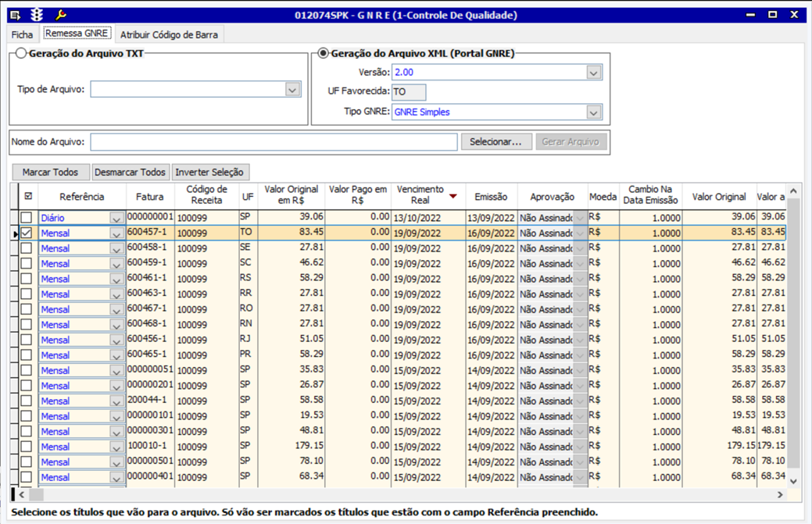
Task: Click the Nome do Arquivo text field
Action: [274, 142]
